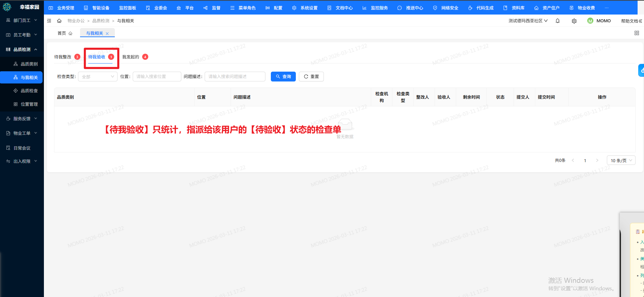Click the 剩余时间 column header
Screen dimensions: 644x297
[471, 97]
